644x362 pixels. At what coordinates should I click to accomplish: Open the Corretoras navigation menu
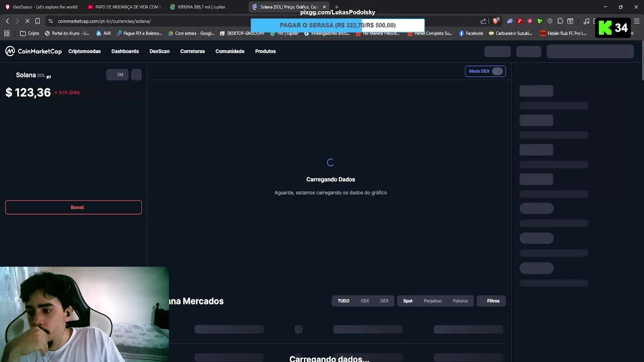tap(192, 51)
